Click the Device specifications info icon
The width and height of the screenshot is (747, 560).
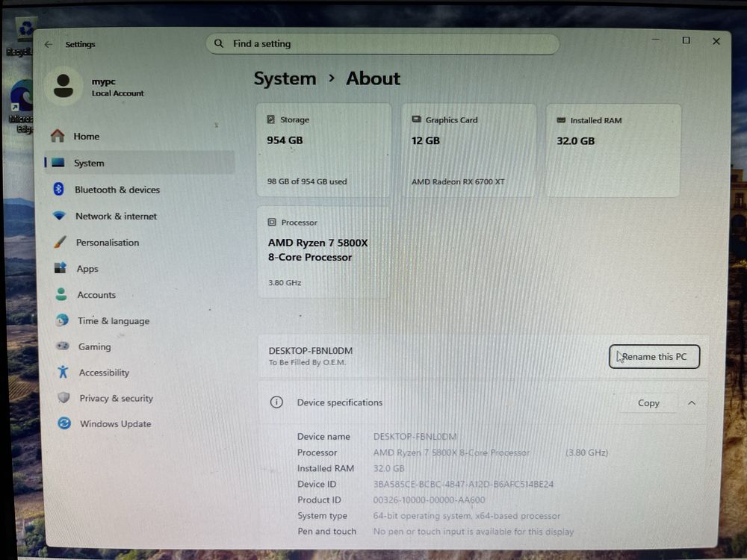[x=276, y=402]
